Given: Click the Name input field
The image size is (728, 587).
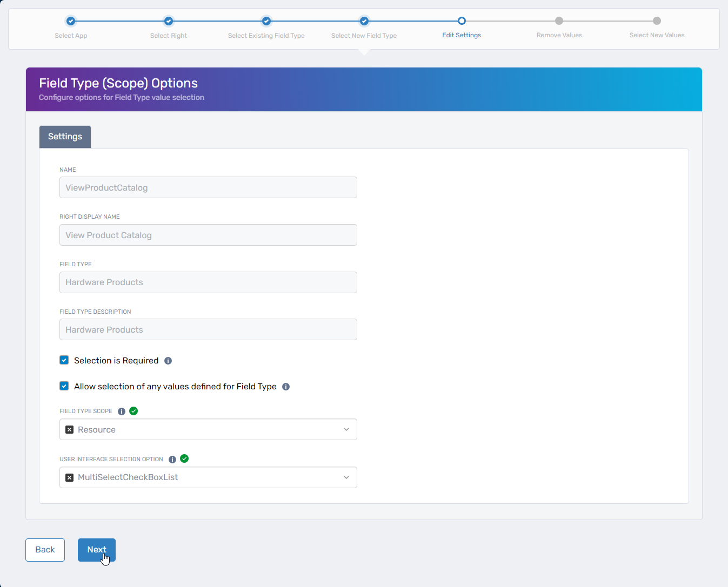Looking at the screenshot, I should 208,188.
